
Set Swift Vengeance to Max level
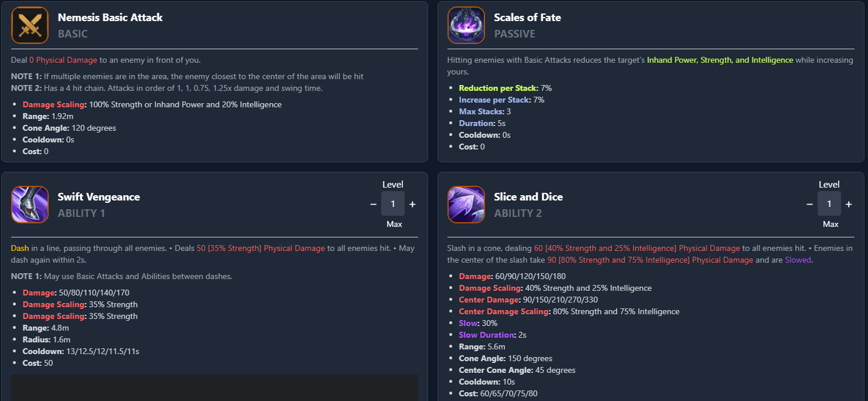[x=393, y=224]
